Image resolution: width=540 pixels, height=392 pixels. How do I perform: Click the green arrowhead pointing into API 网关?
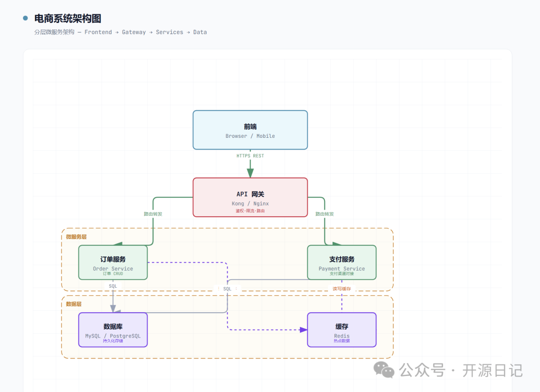[x=250, y=173]
